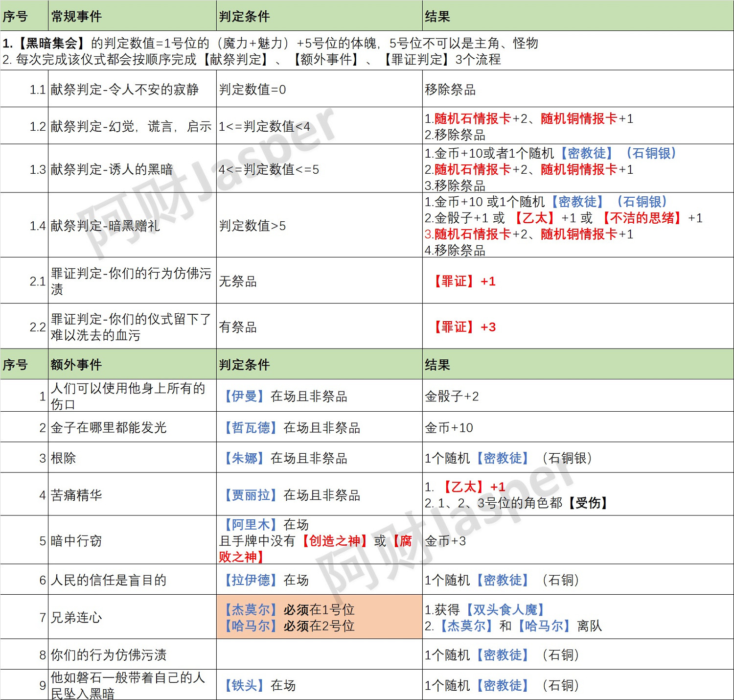Click the 【双头食人魔】 reward link
This screenshot has width=734, height=700.
(505, 610)
